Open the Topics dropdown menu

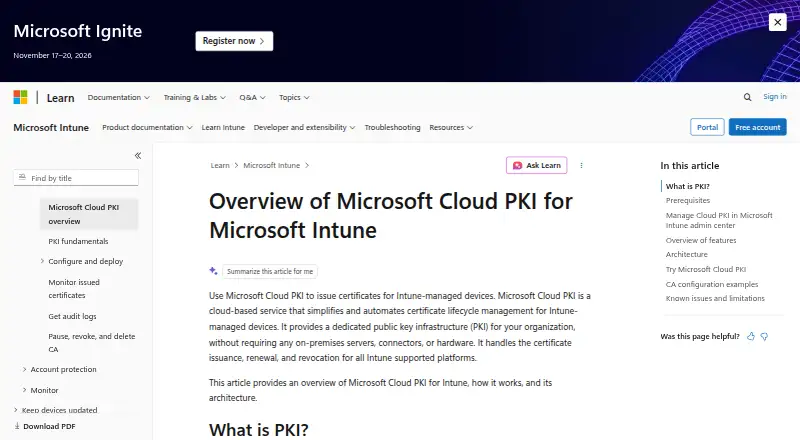coord(294,97)
